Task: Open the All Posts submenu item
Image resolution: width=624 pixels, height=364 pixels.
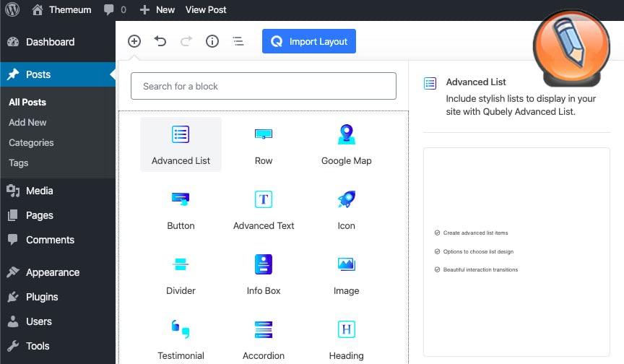Action: (27, 103)
